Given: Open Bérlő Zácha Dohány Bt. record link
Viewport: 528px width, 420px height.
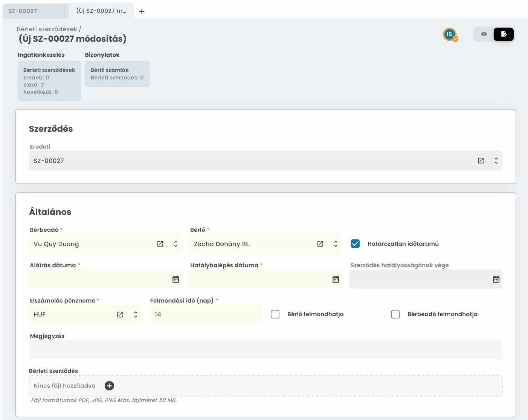Looking at the screenshot, I should [x=320, y=244].
